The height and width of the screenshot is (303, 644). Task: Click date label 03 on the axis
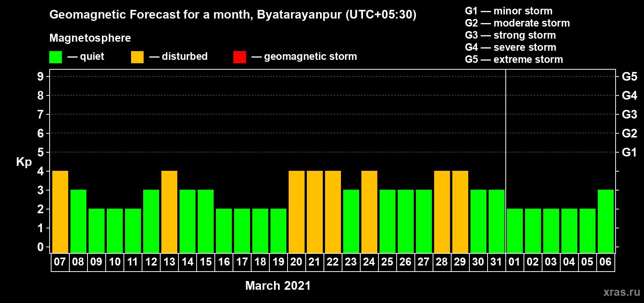551,262
